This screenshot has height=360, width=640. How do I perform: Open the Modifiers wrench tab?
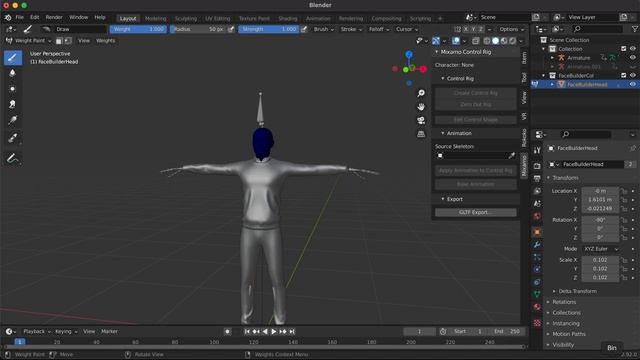537,244
